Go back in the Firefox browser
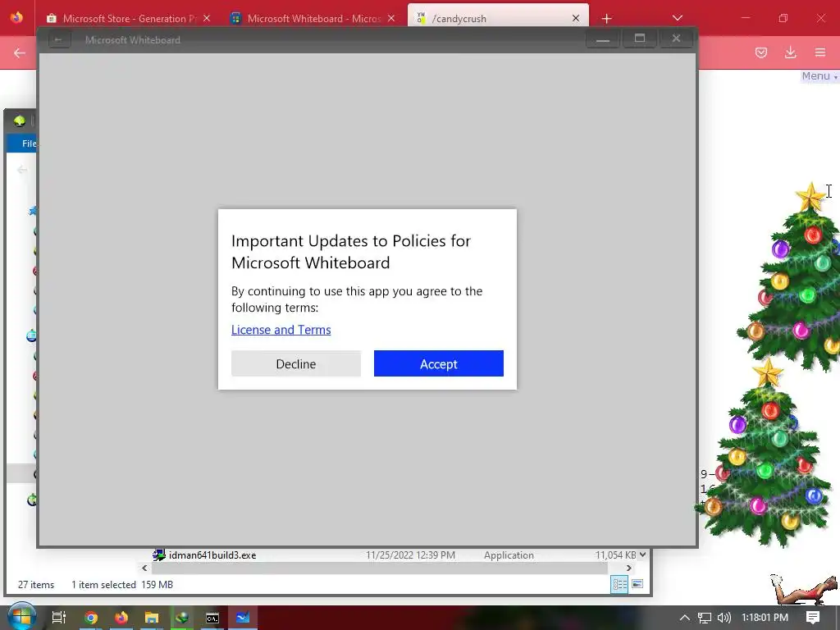This screenshot has height=630, width=840. pyautogui.click(x=20, y=52)
